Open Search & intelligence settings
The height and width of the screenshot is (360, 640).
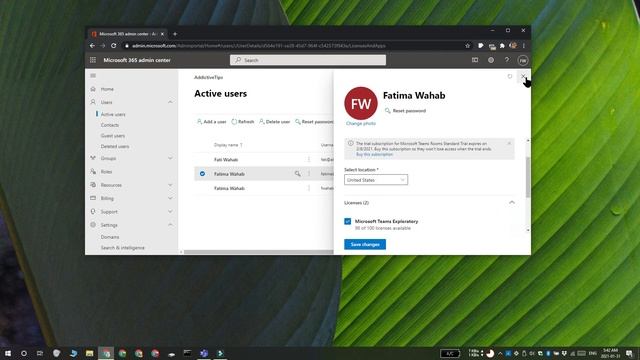pyautogui.click(x=122, y=248)
